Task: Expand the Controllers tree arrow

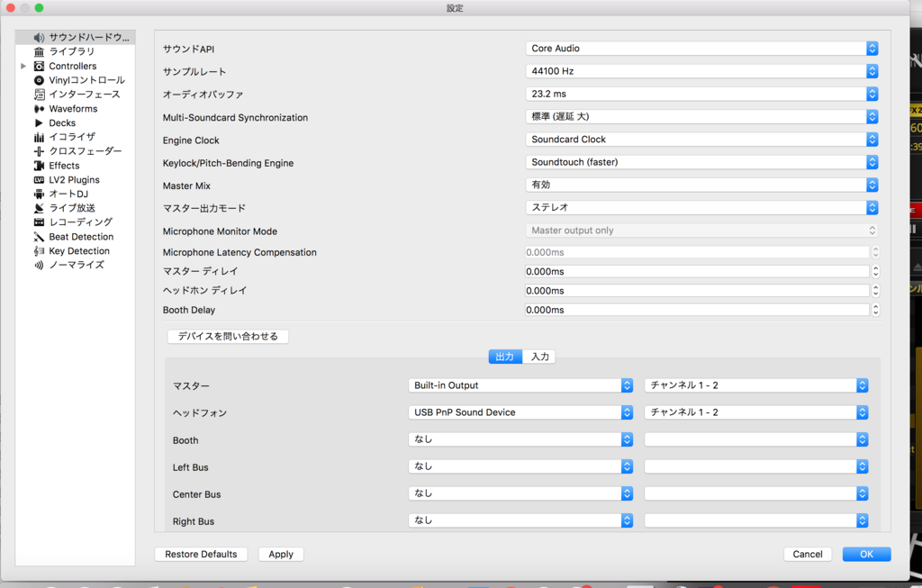Action: [x=23, y=66]
